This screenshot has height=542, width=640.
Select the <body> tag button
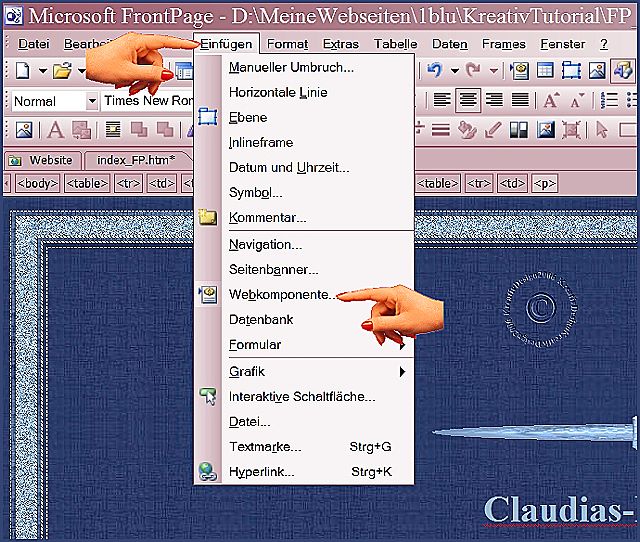[37, 184]
